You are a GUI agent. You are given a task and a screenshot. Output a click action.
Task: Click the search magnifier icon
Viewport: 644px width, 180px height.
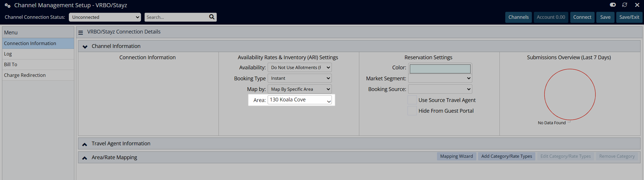(x=212, y=17)
